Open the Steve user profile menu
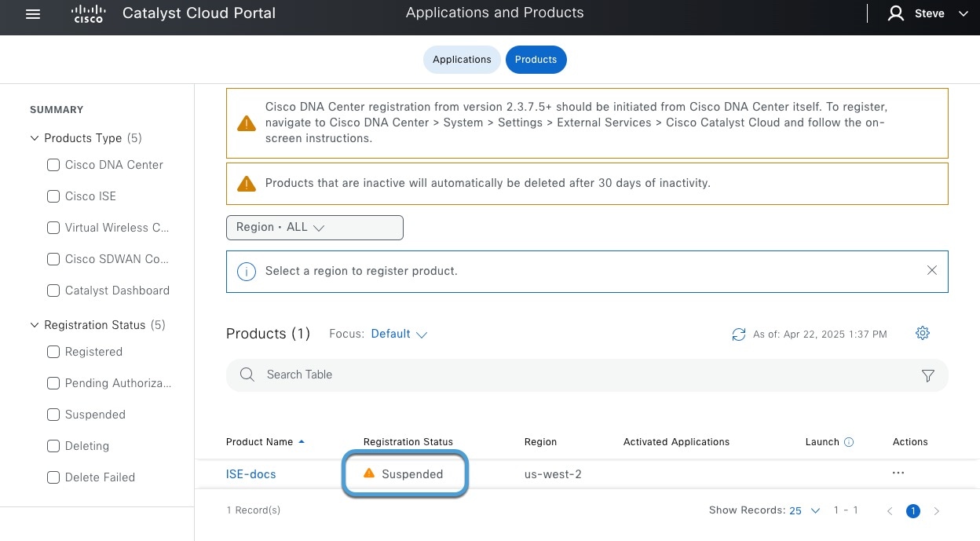Screen dimensions: 980x541 pyautogui.click(x=928, y=14)
